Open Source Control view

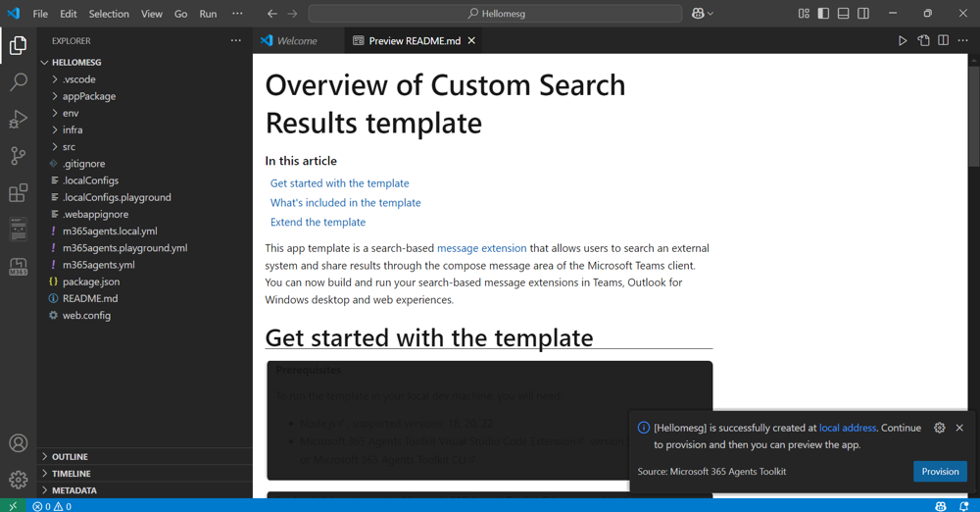pos(19,155)
